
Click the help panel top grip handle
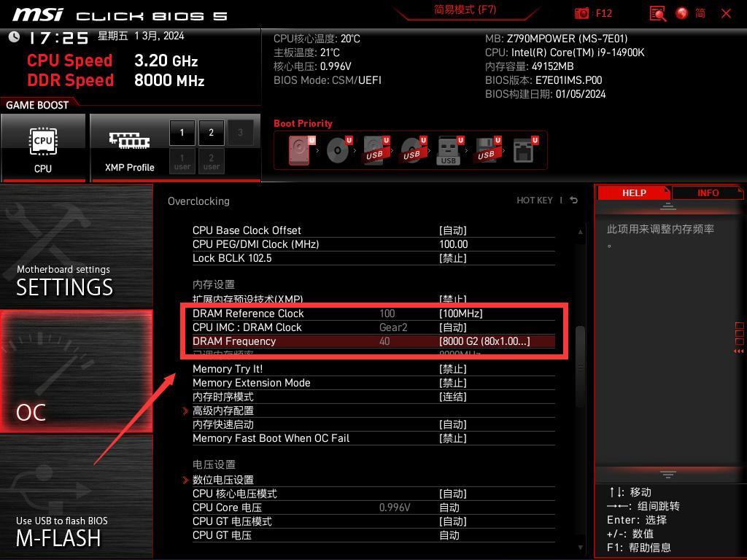[668, 206]
